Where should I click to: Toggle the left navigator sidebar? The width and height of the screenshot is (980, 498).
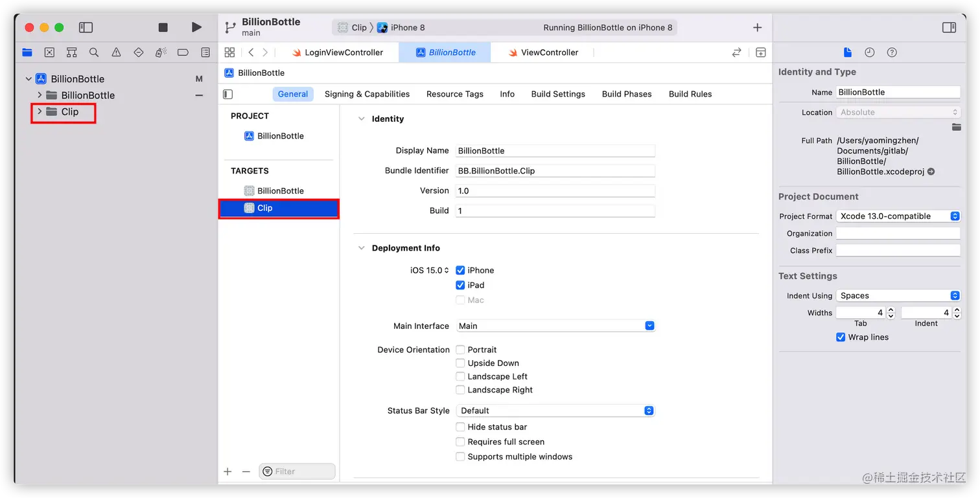tap(86, 27)
